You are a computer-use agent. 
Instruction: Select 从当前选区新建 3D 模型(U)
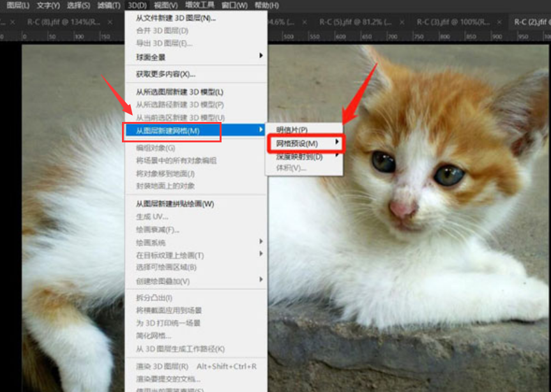(196, 117)
